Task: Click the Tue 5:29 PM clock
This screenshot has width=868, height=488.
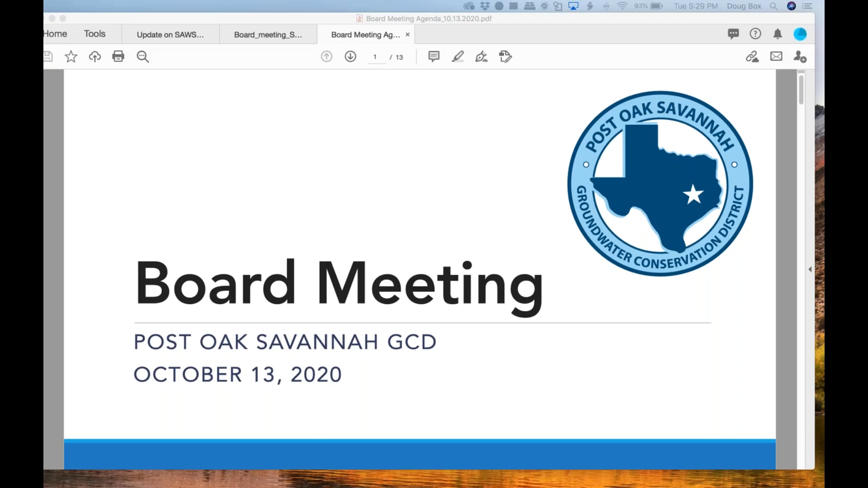Action: [x=696, y=6]
